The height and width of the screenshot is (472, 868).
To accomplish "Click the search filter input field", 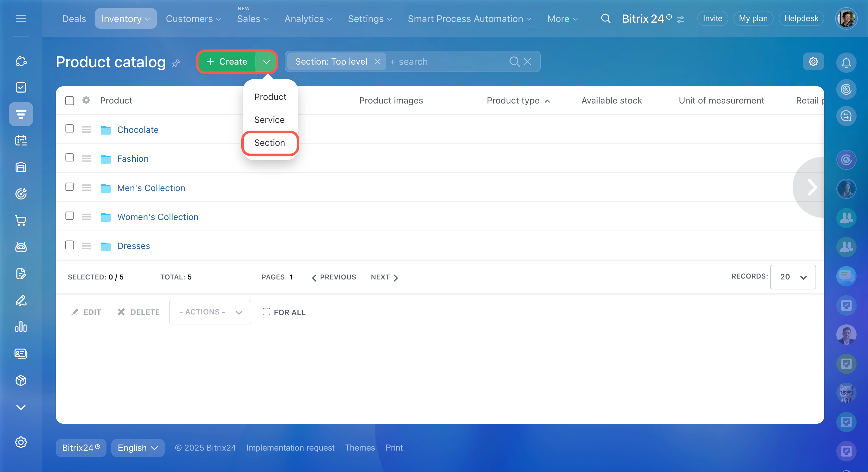I will coord(448,62).
